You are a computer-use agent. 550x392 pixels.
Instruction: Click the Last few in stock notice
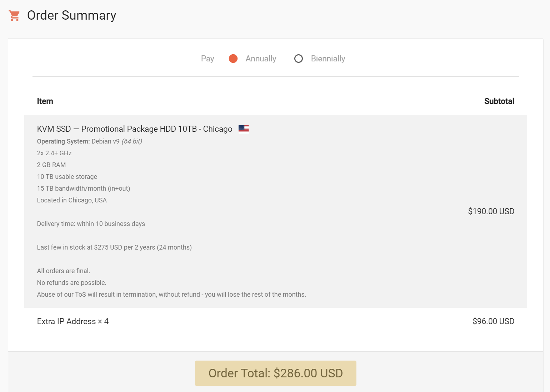pos(114,247)
